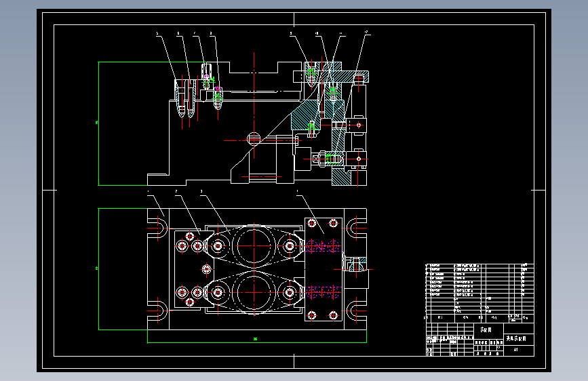
Task: Select the round pin circle in the section view
Action: pyautogui.click(x=254, y=139)
